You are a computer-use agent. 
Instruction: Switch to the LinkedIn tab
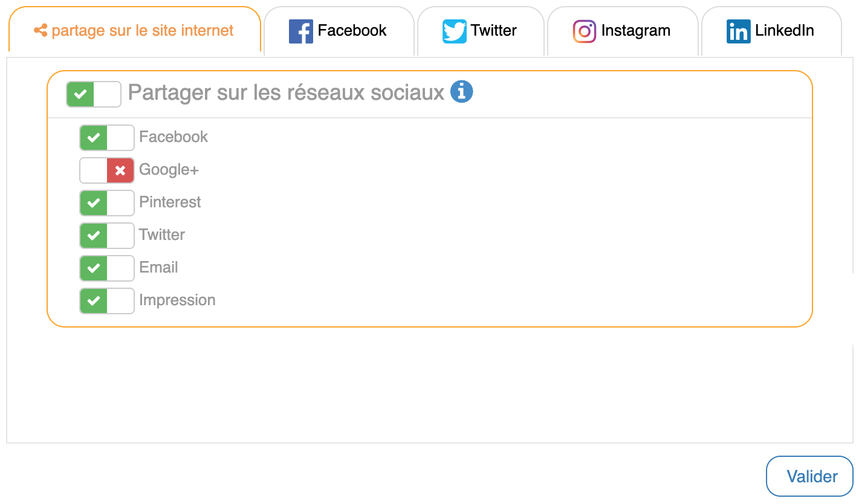[x=771, y=31]
